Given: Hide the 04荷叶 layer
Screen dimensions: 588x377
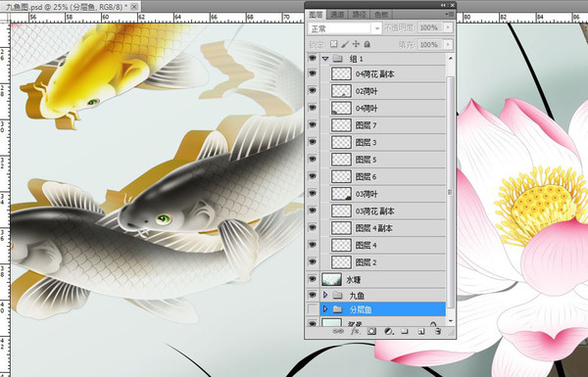Looking at the screenshot, I should (313, 108).
